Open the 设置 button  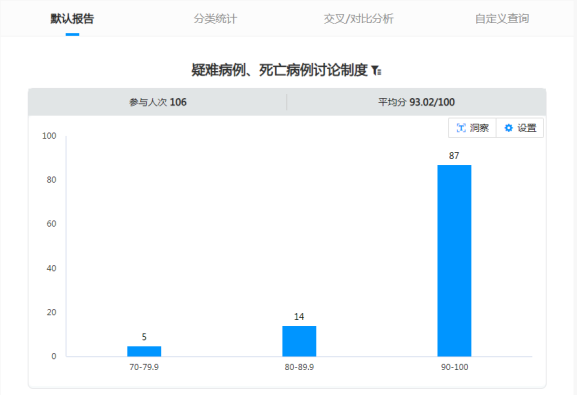[520, 128]
